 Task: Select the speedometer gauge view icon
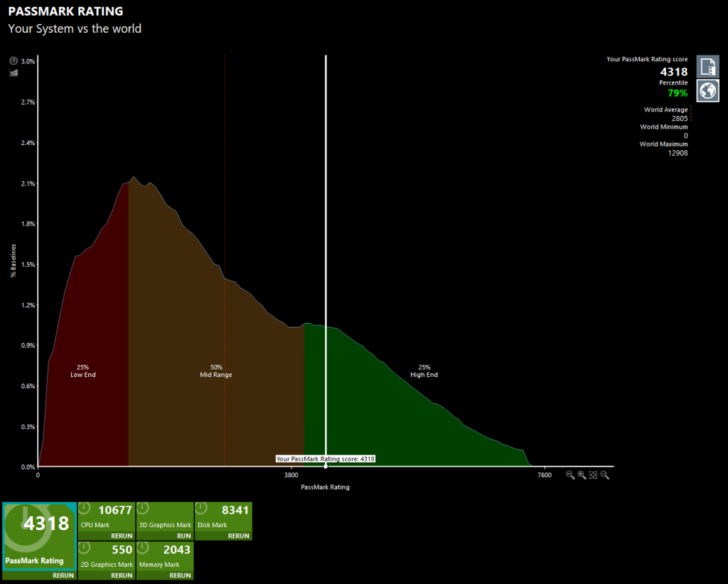pos(13,60)
